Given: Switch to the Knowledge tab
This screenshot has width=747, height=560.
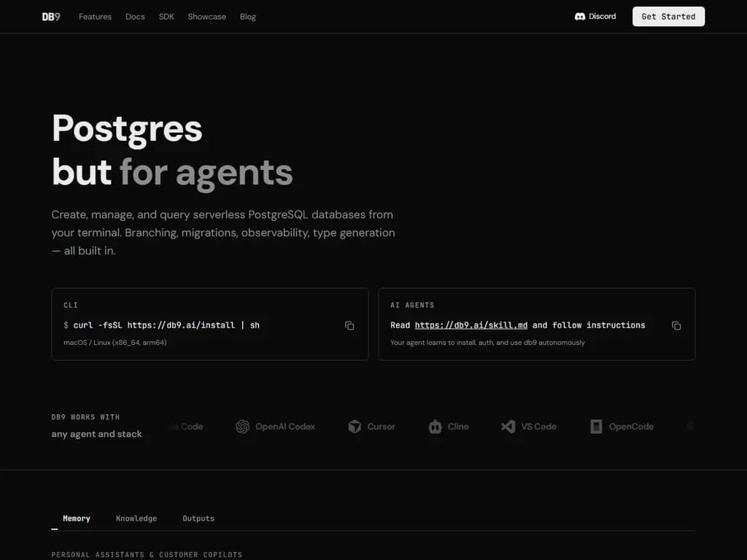Looking at the screenshot, I should point(136,518).
